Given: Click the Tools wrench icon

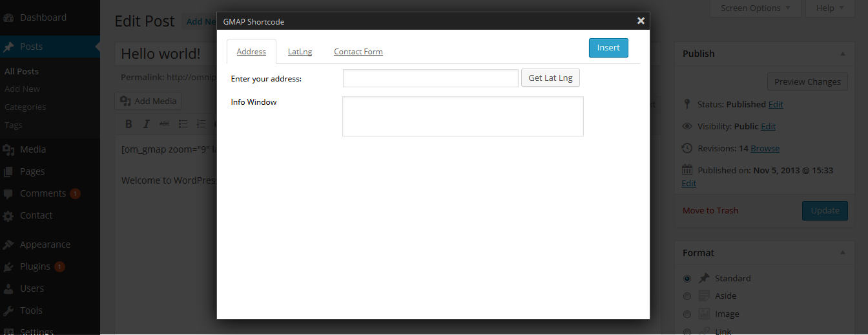Looking at the screenshot, I should [x=9, y=311].
